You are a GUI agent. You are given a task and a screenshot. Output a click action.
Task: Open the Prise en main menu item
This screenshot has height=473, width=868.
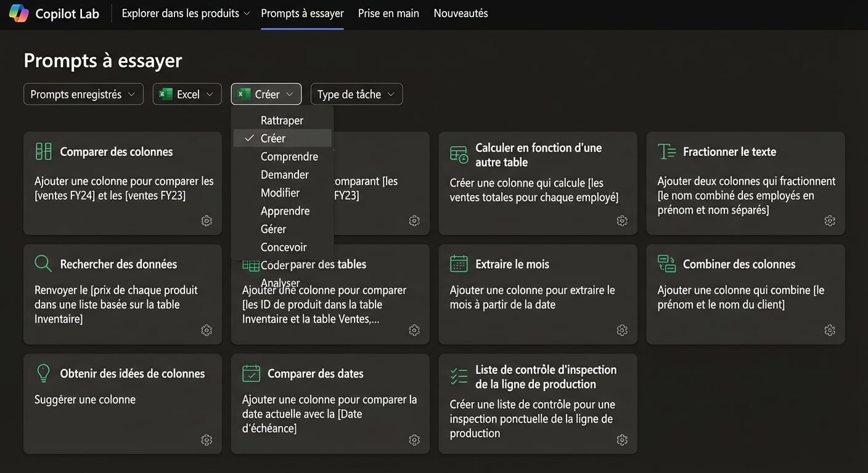pyautogui.click(x=388, y=12)
